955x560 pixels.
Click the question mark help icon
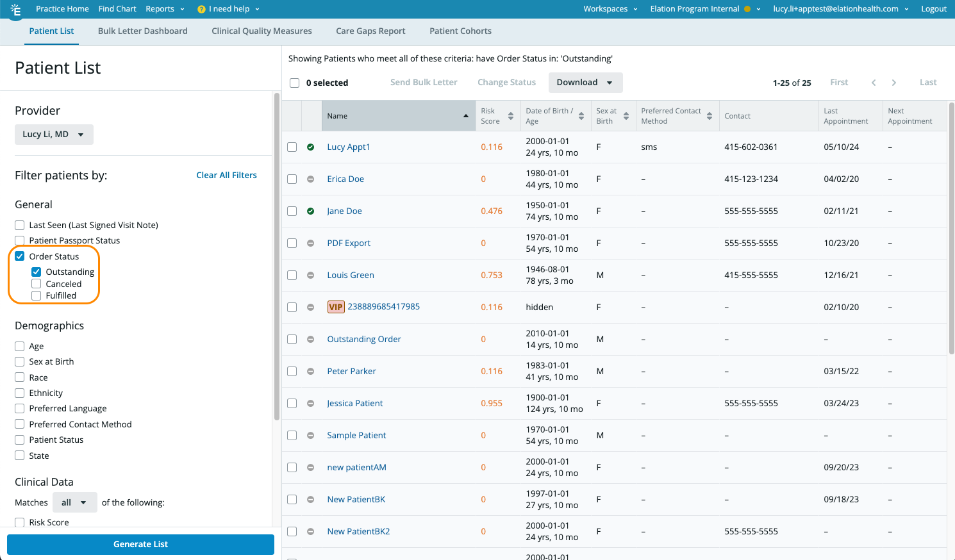pyautogui.click(x=201, y=9)
